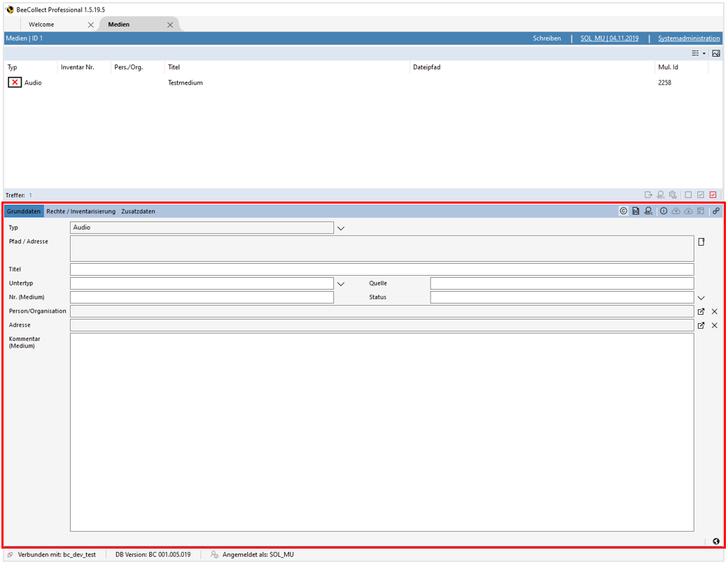Click the document icon beside copyright icon
The width and height of the screenshot is (728, 564).
coord(636,211)
